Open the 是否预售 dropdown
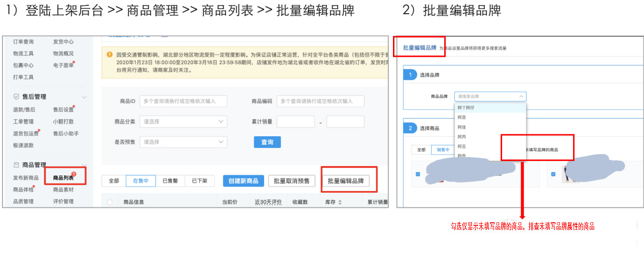The image size is (644, 258). tap(183, 142)
